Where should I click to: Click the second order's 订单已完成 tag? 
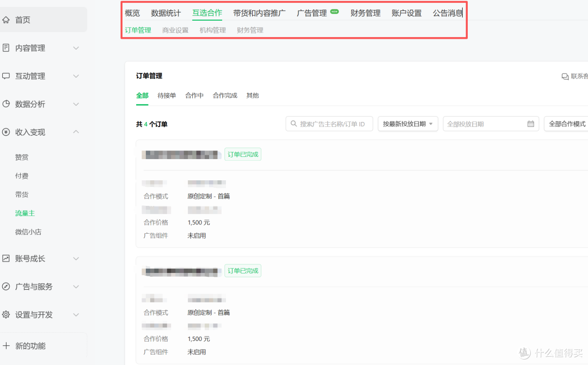pos(243,270)
